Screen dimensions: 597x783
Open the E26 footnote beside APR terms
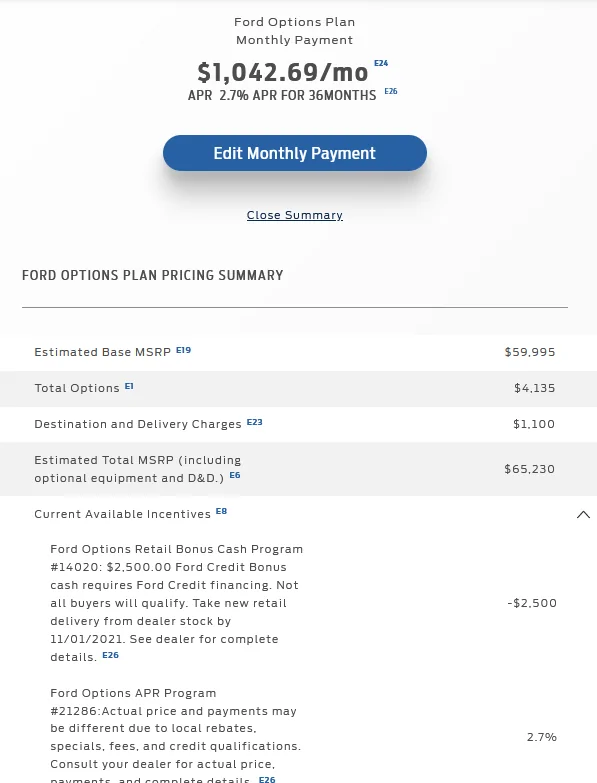(x=391, y=91)
